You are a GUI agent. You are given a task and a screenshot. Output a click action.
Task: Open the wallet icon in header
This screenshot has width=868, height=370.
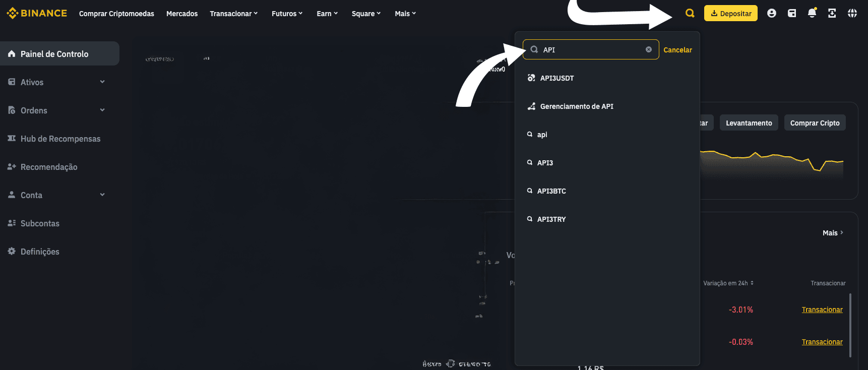[792, 14]
